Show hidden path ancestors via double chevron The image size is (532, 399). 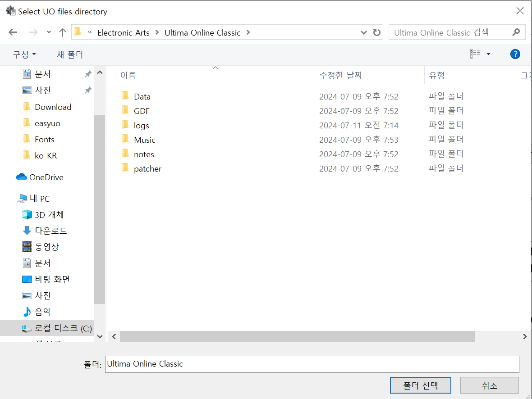[90, 32]
